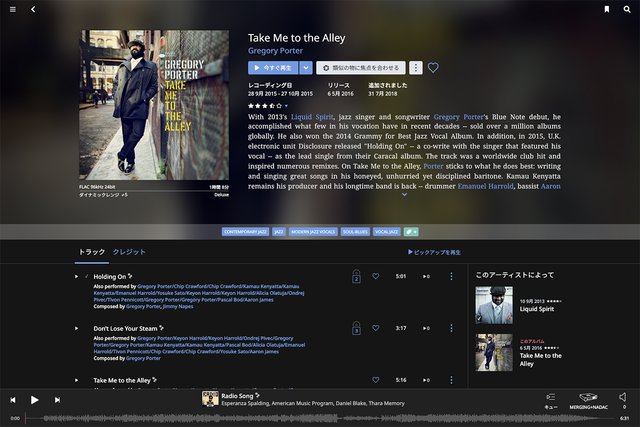Open the play-now dropdown arrow
The image size is (640, 427).
(306, 68)
